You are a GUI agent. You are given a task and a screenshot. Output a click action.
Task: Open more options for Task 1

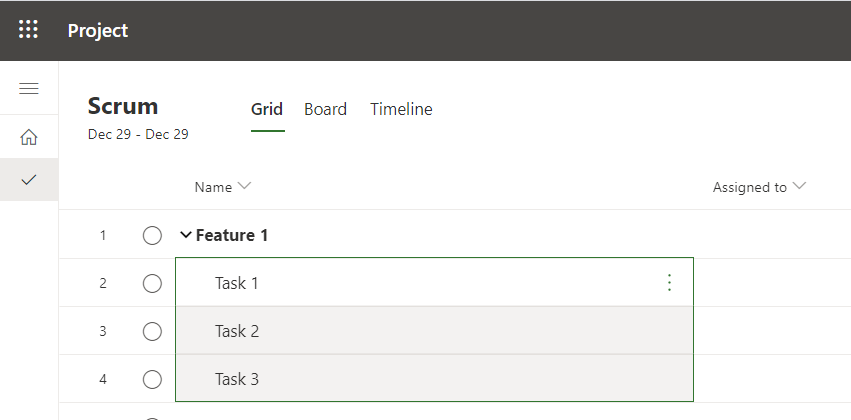coord(669,283)
